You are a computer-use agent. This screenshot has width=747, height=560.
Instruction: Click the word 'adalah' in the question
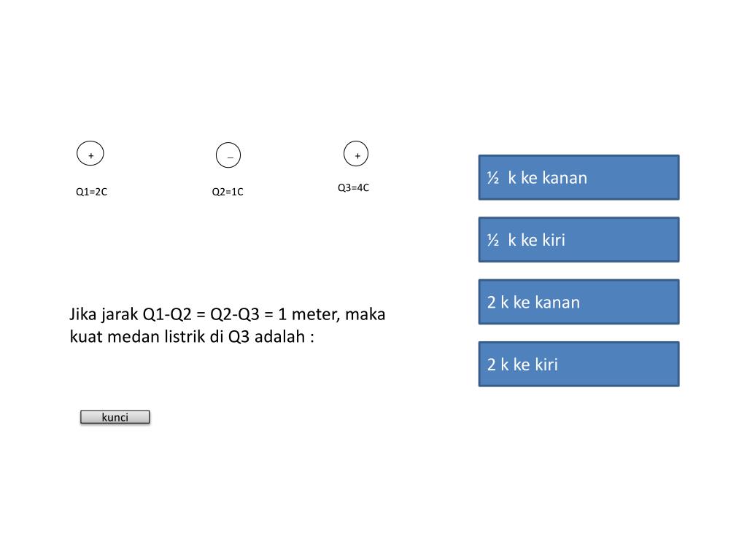pos(279,337)
